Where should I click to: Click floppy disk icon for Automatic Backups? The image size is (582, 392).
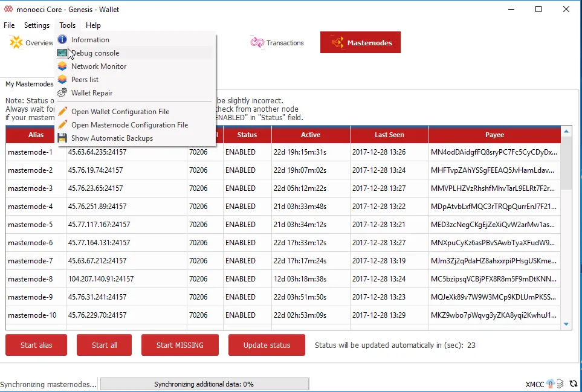tap(62, 138)
